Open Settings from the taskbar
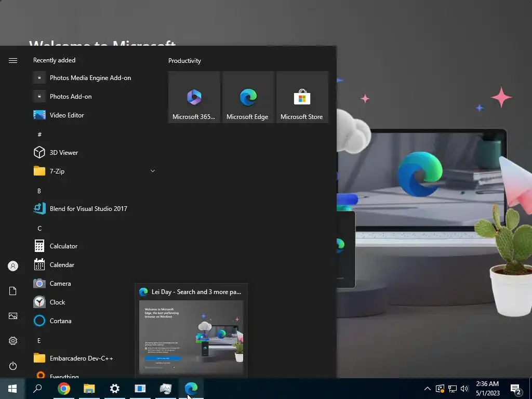 [115, 389]
